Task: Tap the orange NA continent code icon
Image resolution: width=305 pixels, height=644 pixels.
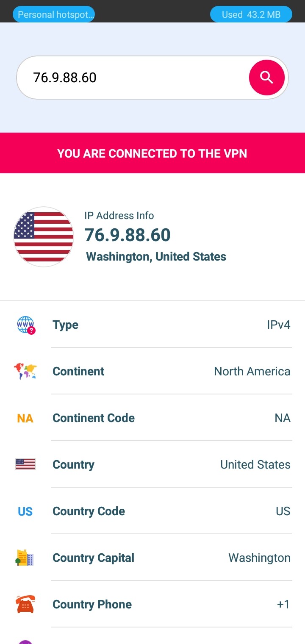Action: pos(25,418)
